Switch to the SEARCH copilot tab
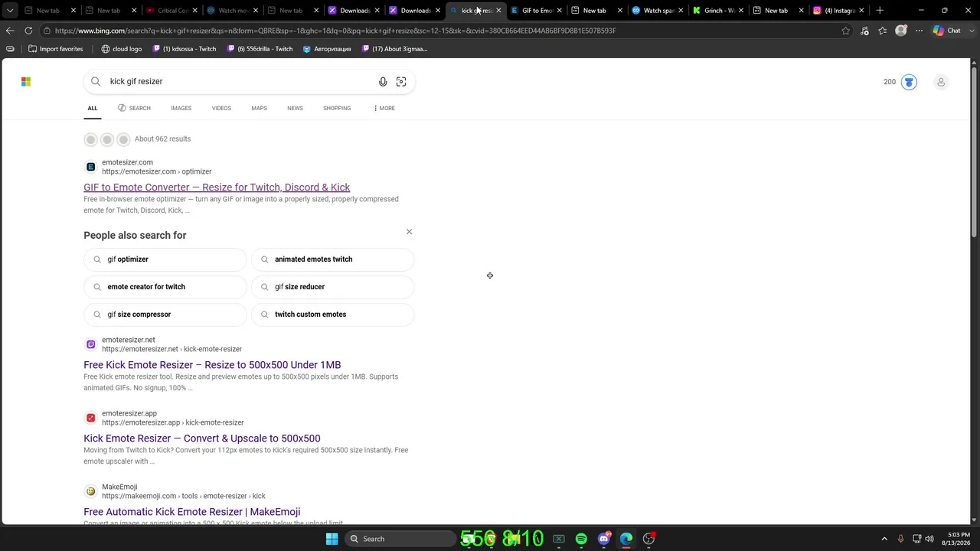This screenshot has width=980, height=551. point(134,108)
